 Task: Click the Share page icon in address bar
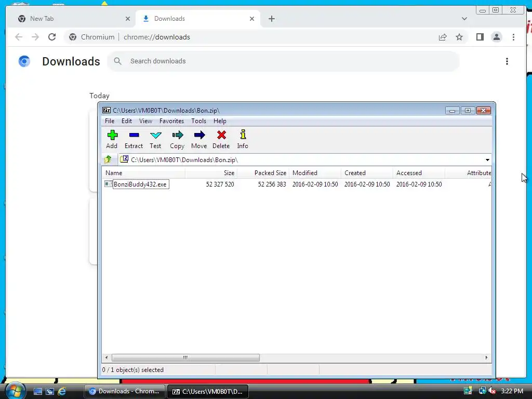[443, 37]
